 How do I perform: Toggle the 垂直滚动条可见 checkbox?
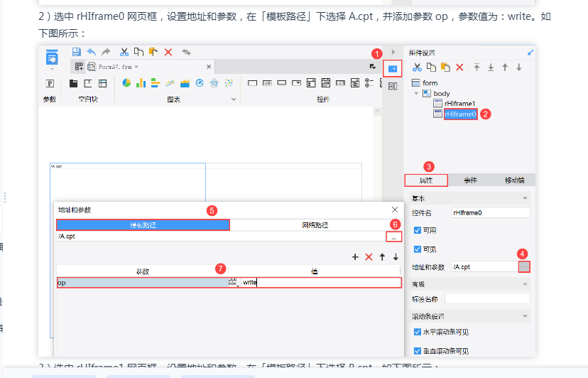tap(418, 350)
